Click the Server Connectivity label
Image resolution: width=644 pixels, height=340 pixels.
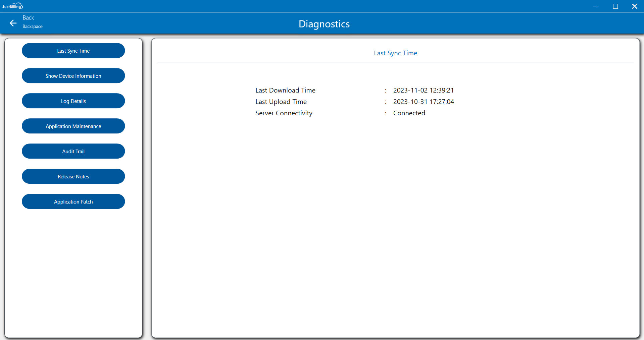284,113
